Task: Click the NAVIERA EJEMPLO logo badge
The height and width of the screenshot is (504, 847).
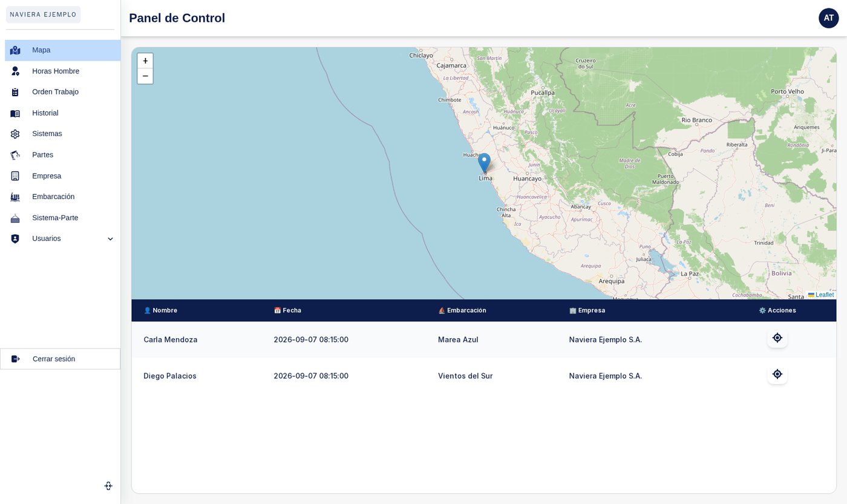Action: pos(43,15)
